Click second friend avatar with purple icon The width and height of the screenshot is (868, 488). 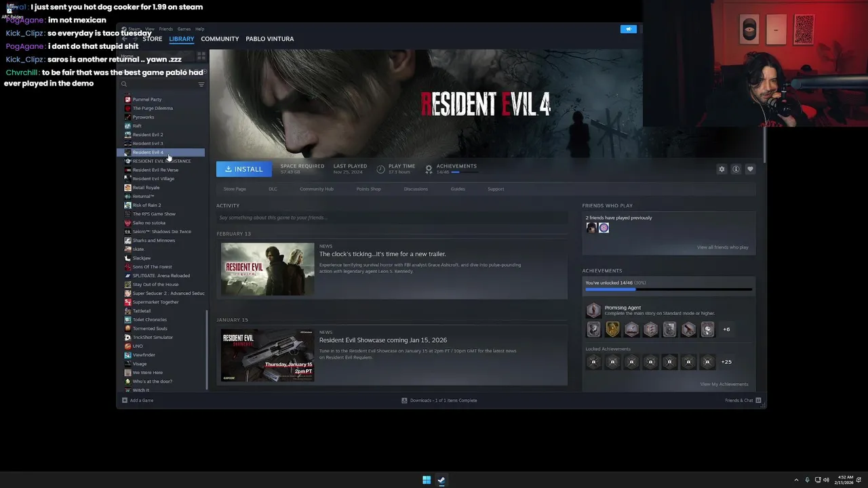[x=604, y=228]
